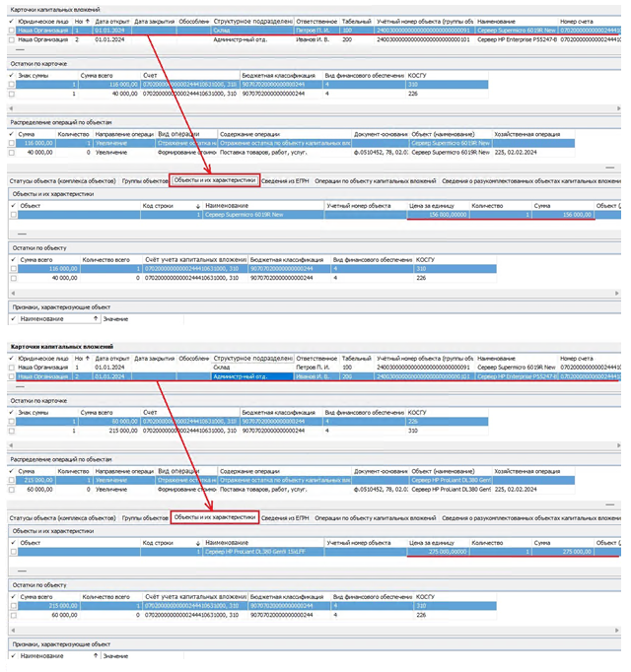The height and width of the screenshot is (672, 631).
Task: Select the 275 000,00000 unit price cell
Action: point(438,551)
